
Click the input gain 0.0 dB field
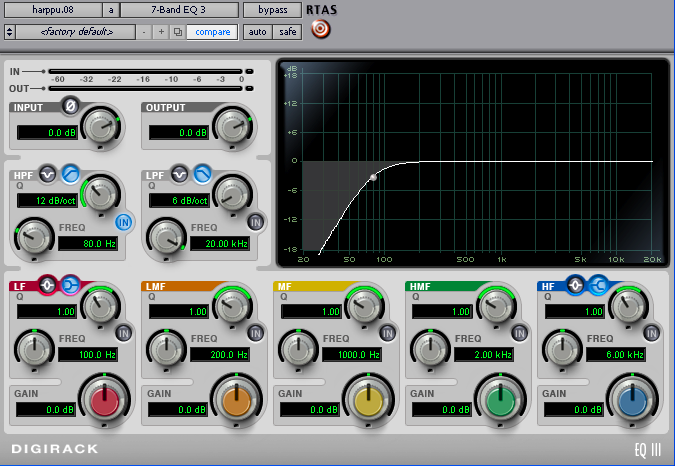point(47,133)
